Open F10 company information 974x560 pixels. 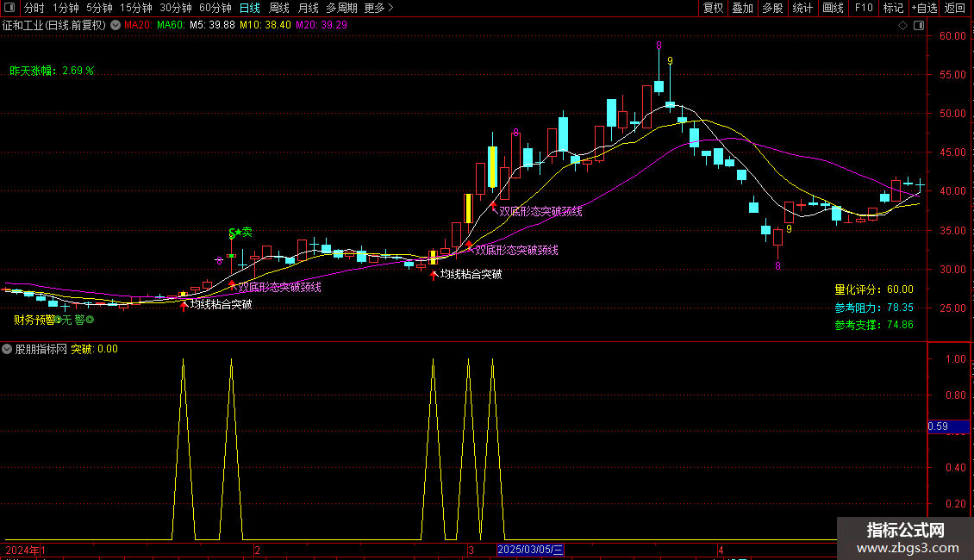pos(864,8)
